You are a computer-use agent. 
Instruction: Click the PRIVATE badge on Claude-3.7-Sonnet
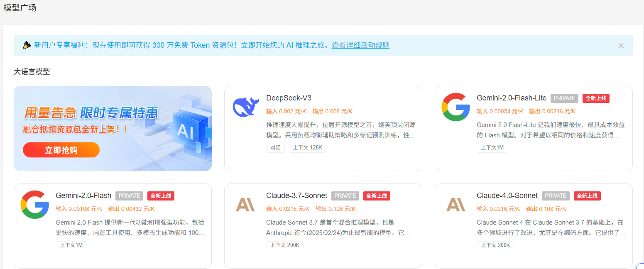[x=345, y=196]
